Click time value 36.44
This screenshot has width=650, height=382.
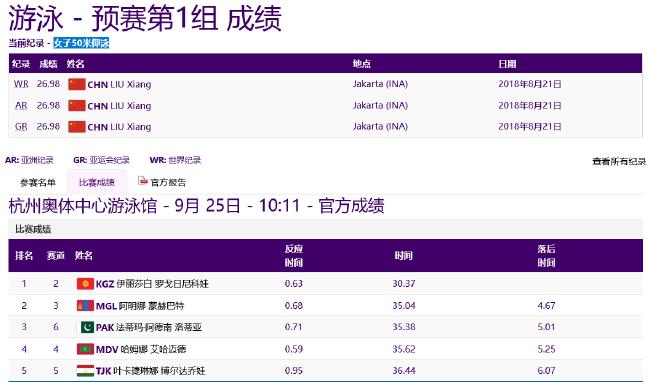point(404,370)
